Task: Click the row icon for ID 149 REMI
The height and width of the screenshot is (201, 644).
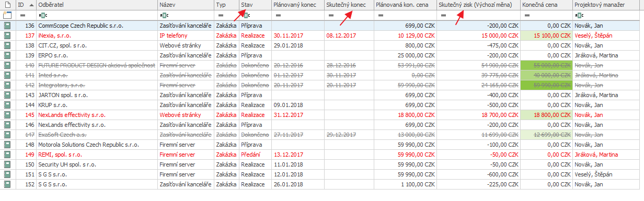Action: click(7, 155)
